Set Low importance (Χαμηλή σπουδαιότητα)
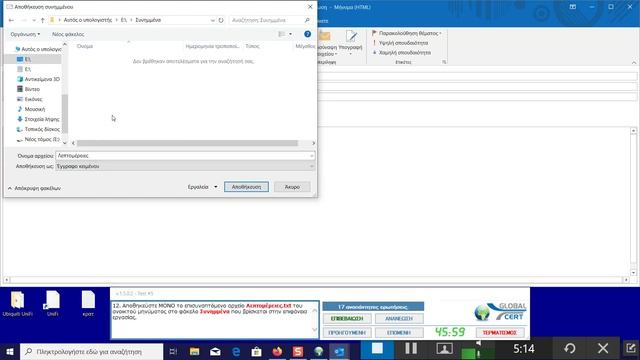This screenshot has width=640, height=360. point(402,53)
